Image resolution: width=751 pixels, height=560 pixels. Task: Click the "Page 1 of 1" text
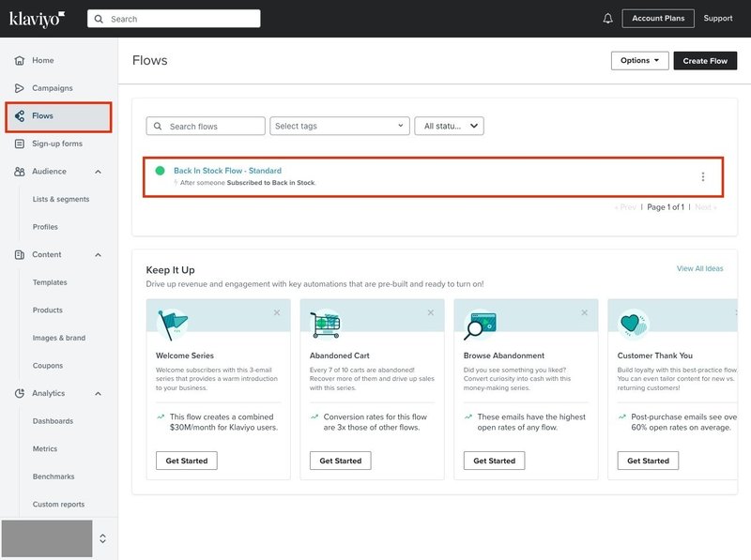point(666,207)
